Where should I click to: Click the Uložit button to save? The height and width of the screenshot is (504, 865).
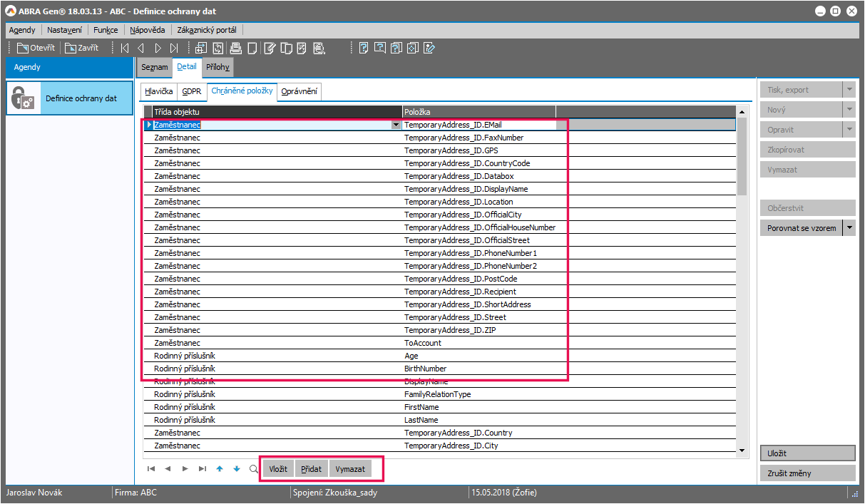(807, 453)
